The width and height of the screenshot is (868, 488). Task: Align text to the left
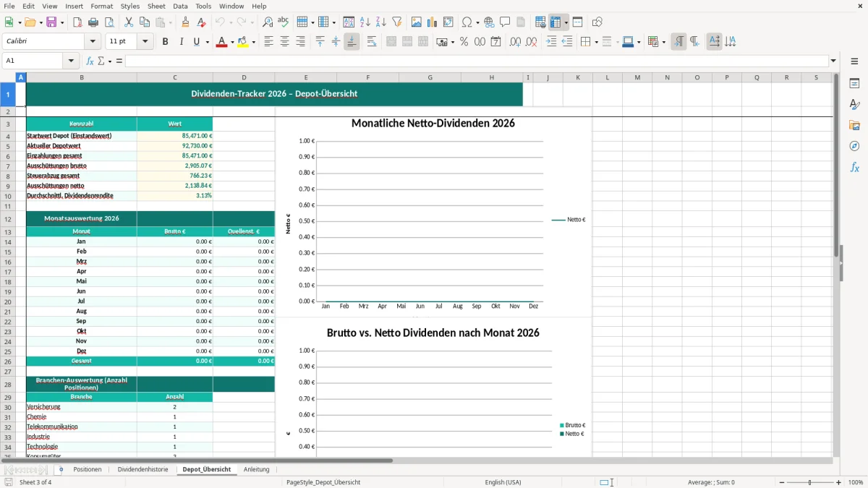pos(268,42)
